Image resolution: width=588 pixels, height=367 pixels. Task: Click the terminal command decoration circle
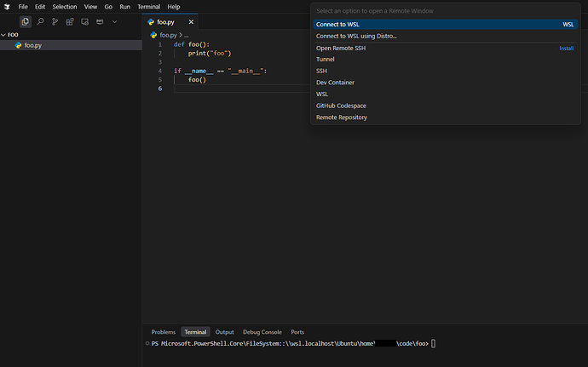pyautogui.click(x=147, y=343)
